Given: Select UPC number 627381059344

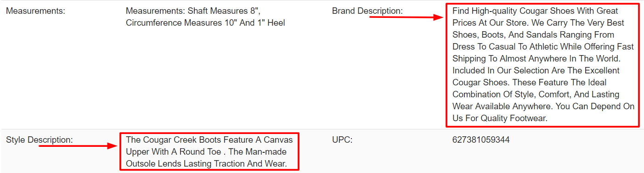Looking at the screenshot, I should [481, 140].
